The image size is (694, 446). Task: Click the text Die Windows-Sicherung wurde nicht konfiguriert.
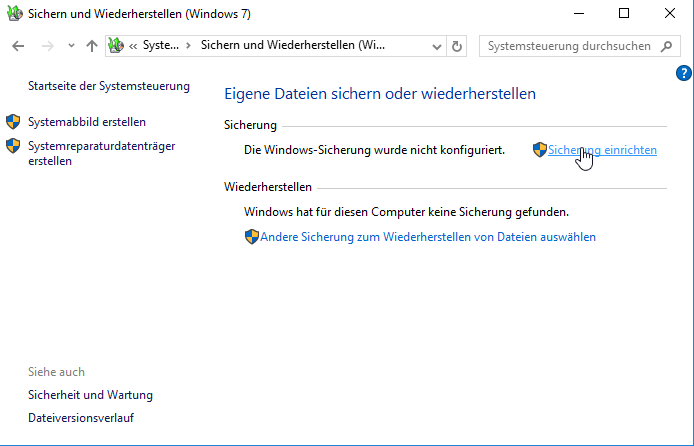pos(374,150)
